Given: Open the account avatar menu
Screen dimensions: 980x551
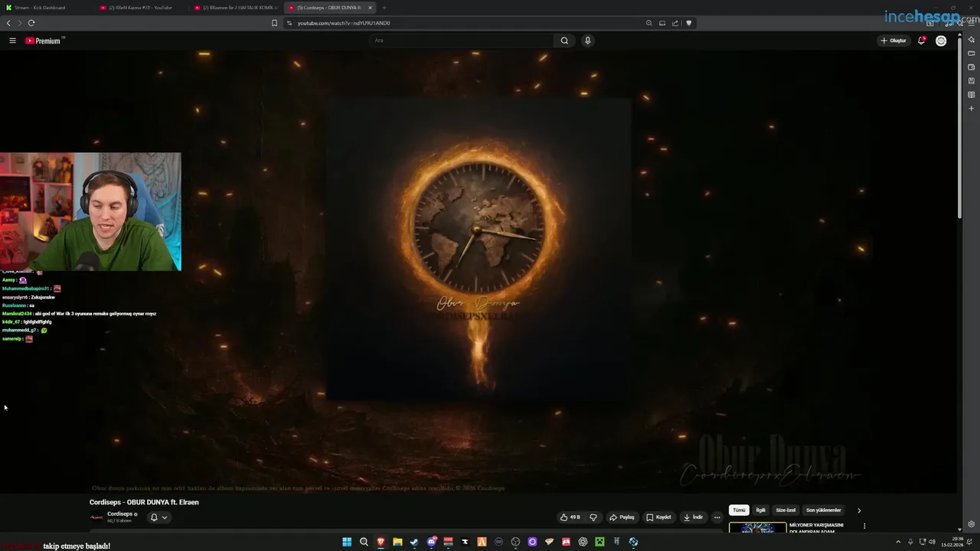Looking at the screenshot, I should 941,41.
